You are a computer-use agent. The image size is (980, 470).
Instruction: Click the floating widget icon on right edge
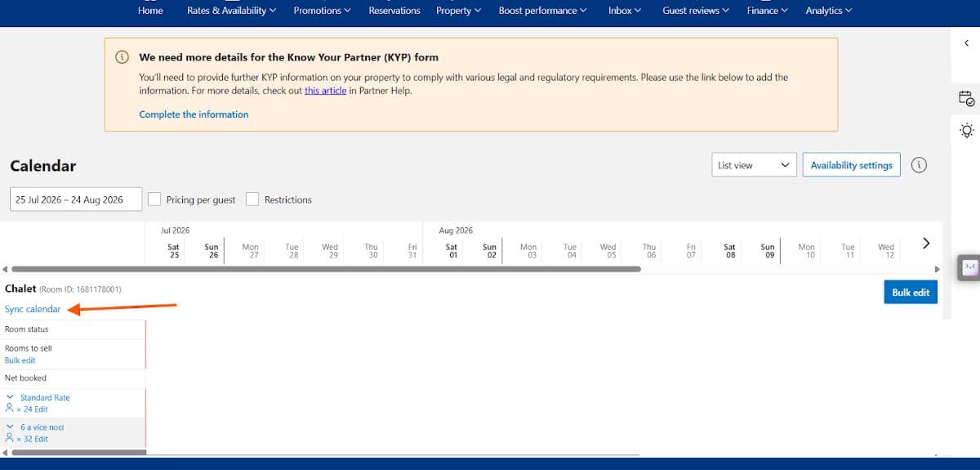coord(969,266)
